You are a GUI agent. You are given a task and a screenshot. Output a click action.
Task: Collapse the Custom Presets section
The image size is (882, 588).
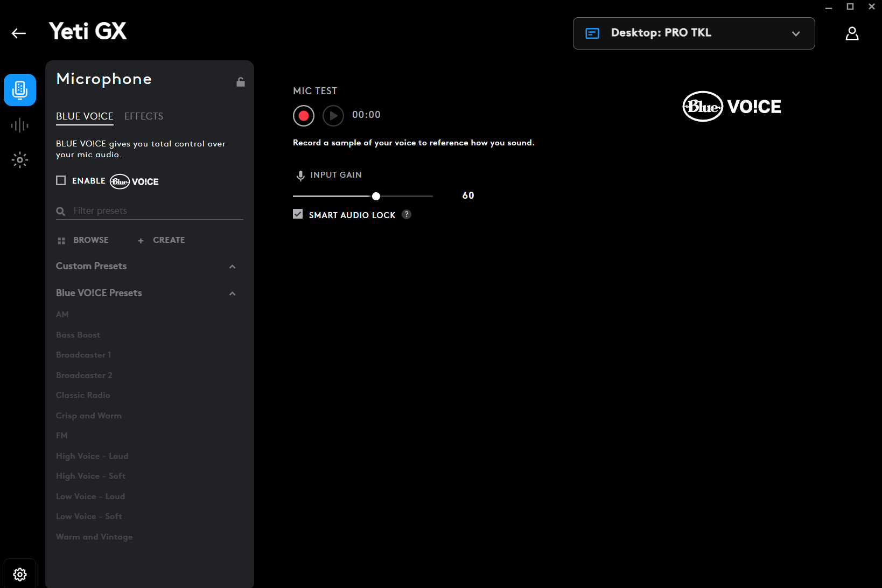pos(233,267)
